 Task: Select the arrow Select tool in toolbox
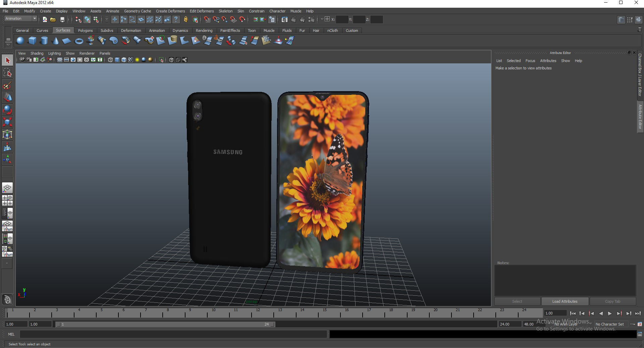coord(7,61)
